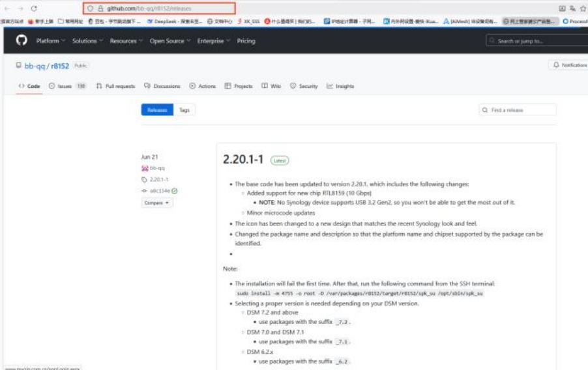The height and width of the screenshot is (370, 588).
Task: Click the browser back arrow
Action: tap(8, 8)
